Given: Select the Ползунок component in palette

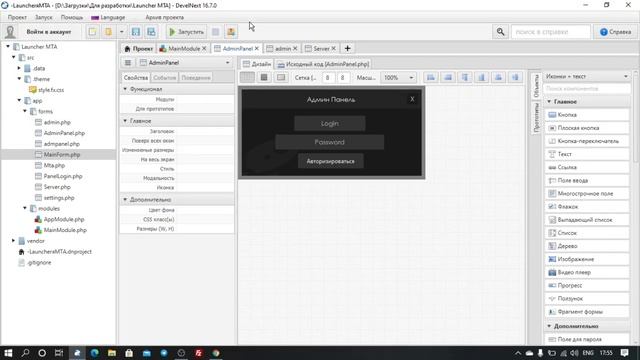Looking at the screenshot, I should point(587,298).
